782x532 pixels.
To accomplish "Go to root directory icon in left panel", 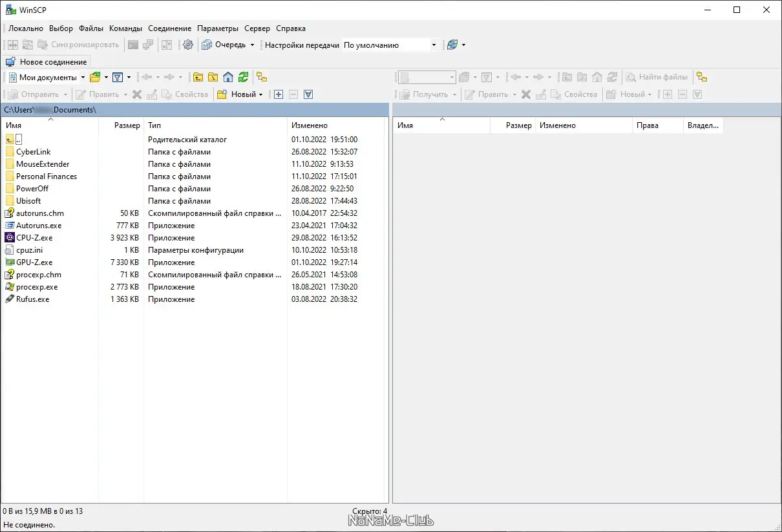I will (x=213, y=77).
